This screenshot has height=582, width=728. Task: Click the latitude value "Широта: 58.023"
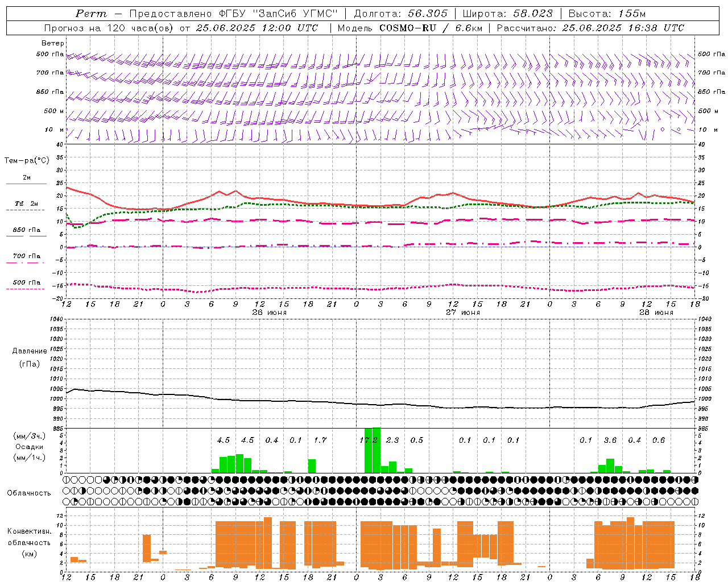507,14
